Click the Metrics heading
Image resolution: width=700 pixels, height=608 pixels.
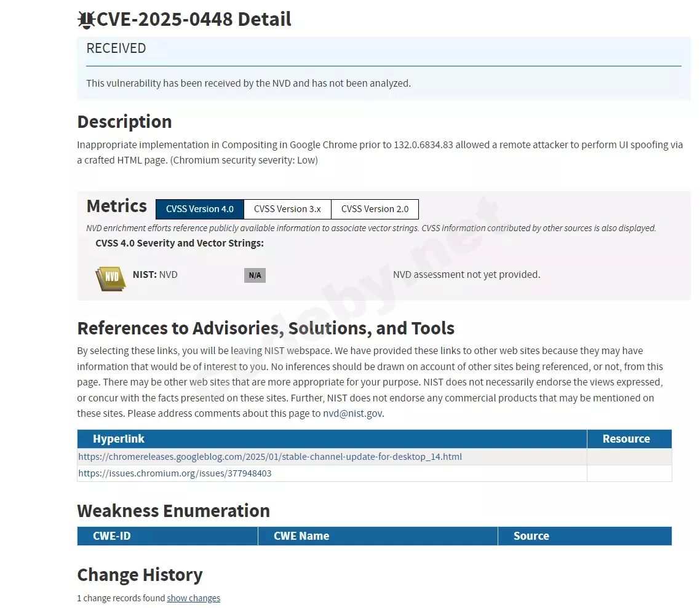click(116, 206)
